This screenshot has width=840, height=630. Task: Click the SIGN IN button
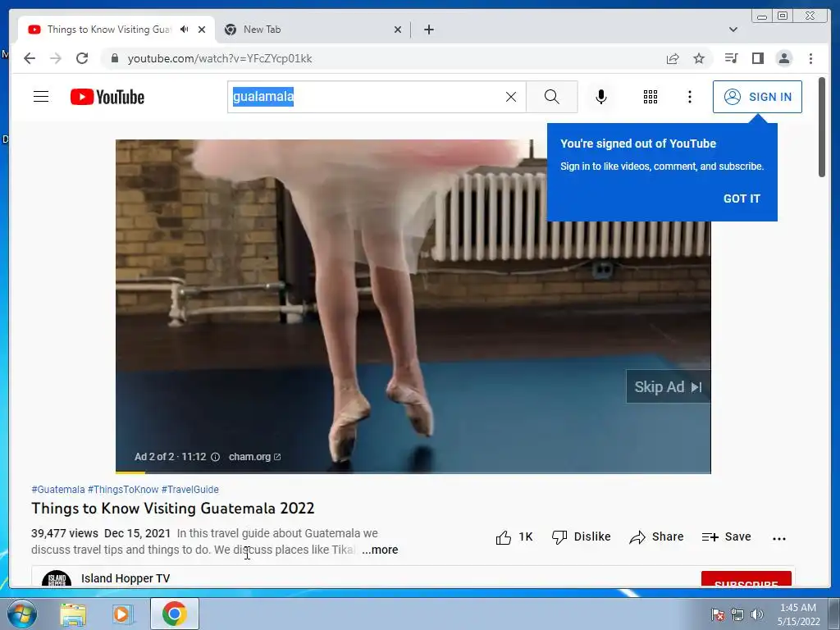coord(757,97)
